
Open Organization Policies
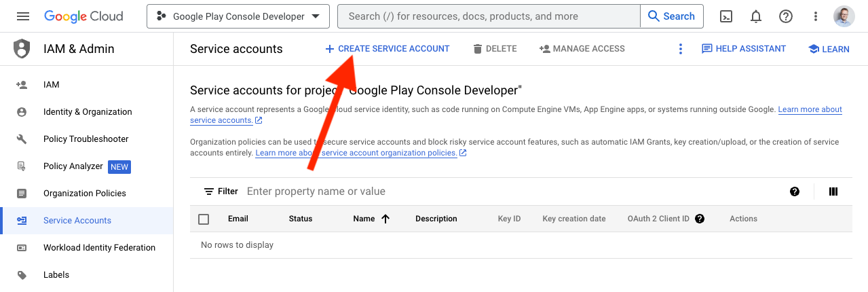click(87, 194)
